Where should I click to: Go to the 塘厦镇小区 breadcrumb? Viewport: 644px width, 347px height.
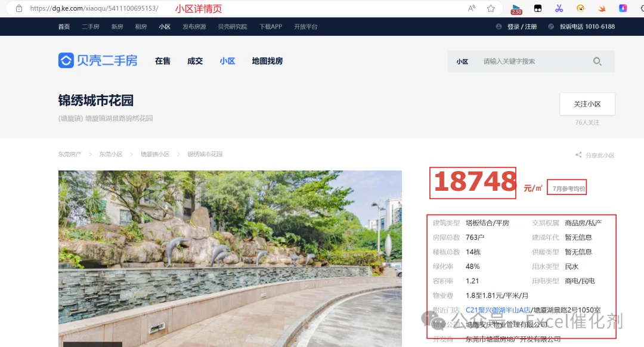(x=155, y=154)
